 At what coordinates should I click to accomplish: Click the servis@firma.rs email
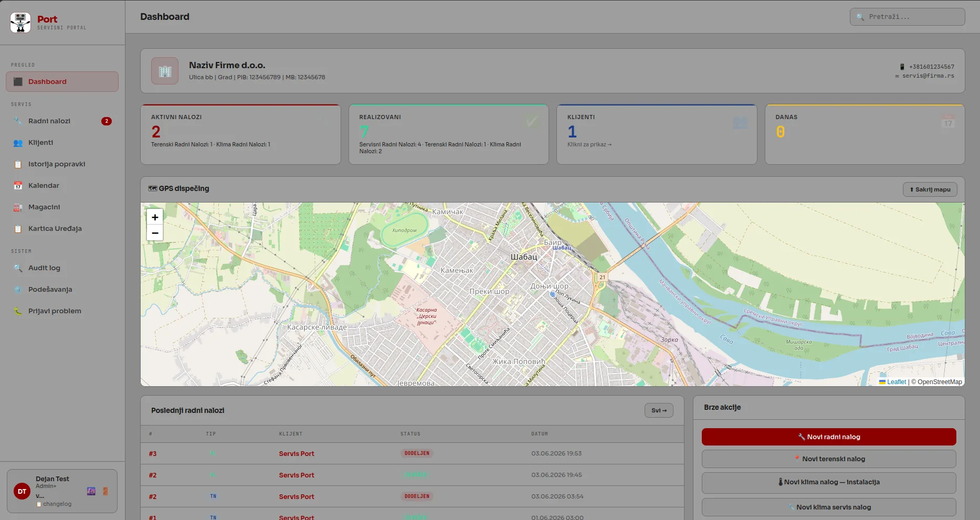(x=928, y=76)
